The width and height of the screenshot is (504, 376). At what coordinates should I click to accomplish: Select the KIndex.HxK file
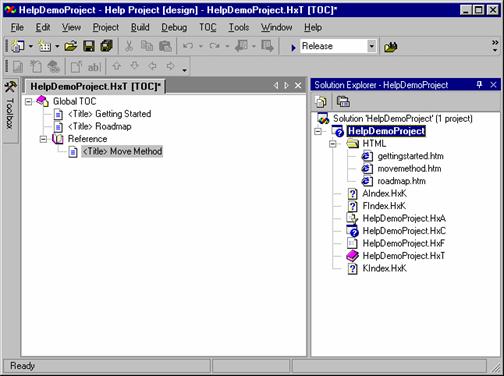pyautogui.click(x=384, y=269)
